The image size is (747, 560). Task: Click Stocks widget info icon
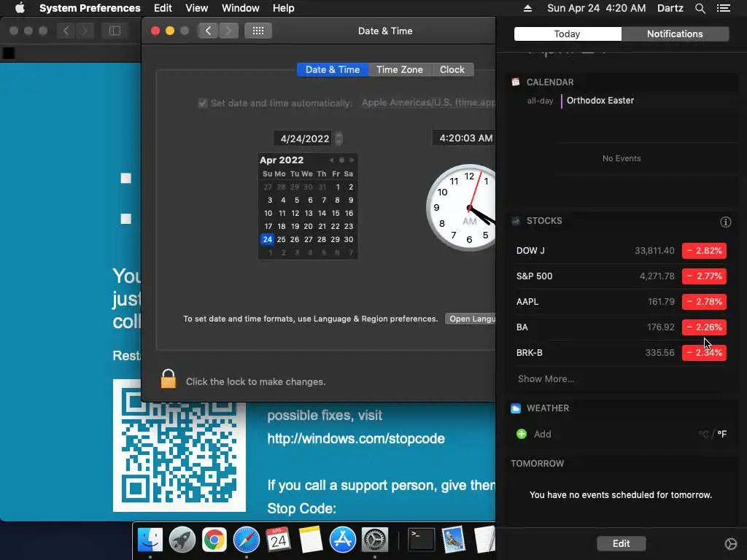click(726, 222)
